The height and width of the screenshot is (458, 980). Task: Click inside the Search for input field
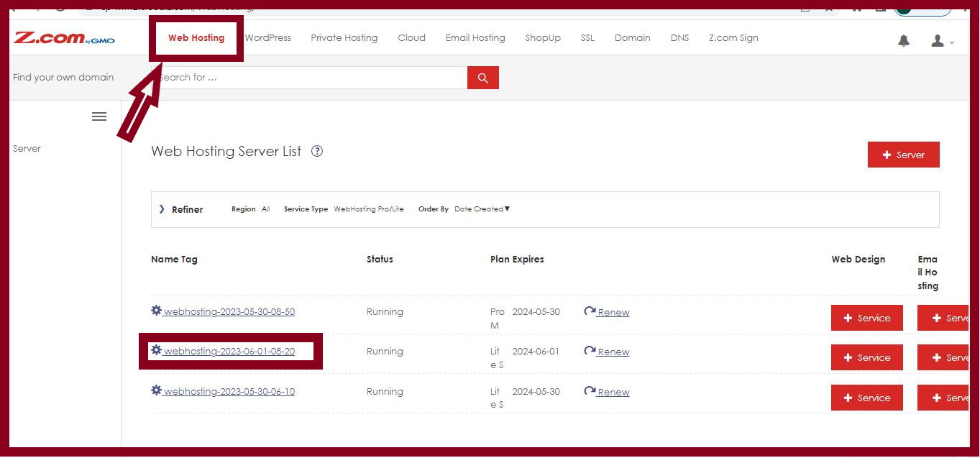click(309, 77)
